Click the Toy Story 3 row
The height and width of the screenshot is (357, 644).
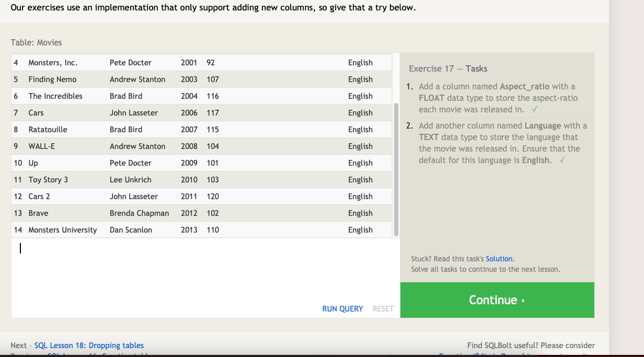pos(201,180)
